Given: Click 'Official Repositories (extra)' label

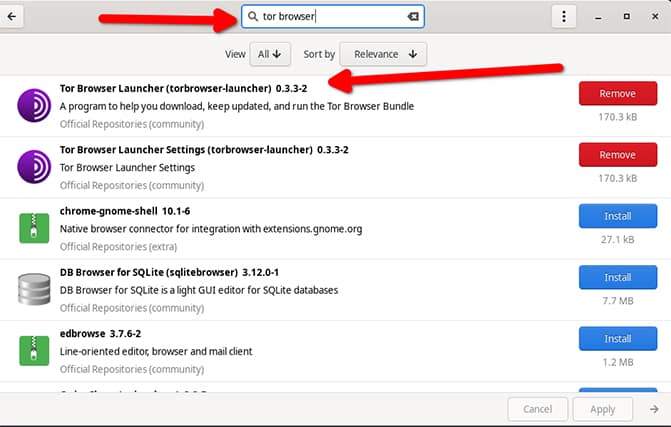Looking at the screenshot, I should [119, 247].
